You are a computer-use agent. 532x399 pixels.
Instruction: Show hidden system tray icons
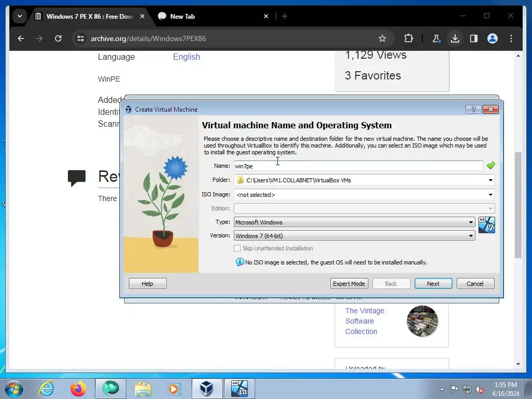point(442,389)
